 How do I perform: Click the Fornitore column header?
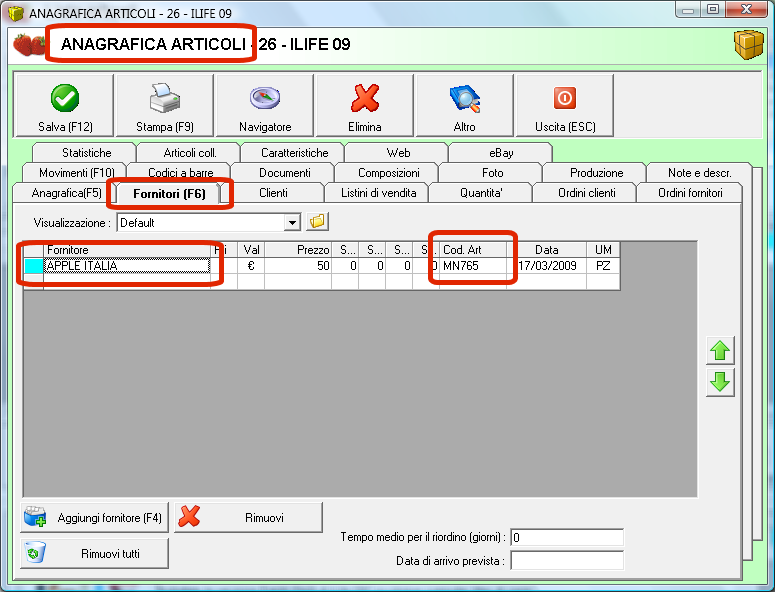point(127,250)
